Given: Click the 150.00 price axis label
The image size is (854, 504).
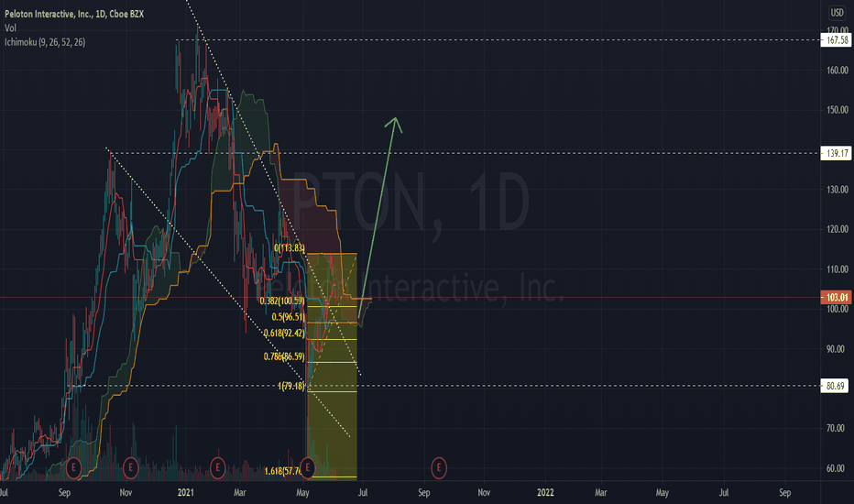Looking at the screenshot, I should 838,110.
